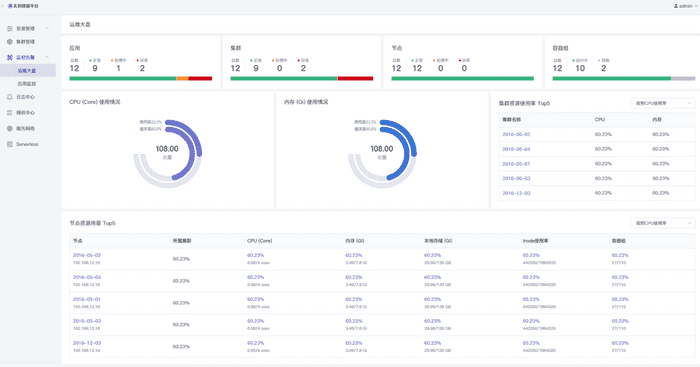The width and height of the screenshot is (700, 367).
Task: Click 所属集群 column header in node table
Action: (x=182, y=241)
